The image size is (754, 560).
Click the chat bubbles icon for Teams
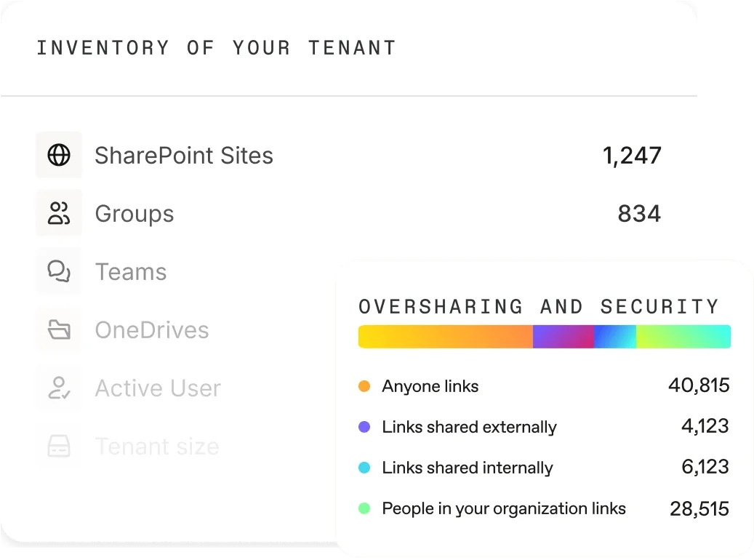[x=59, y=271]
